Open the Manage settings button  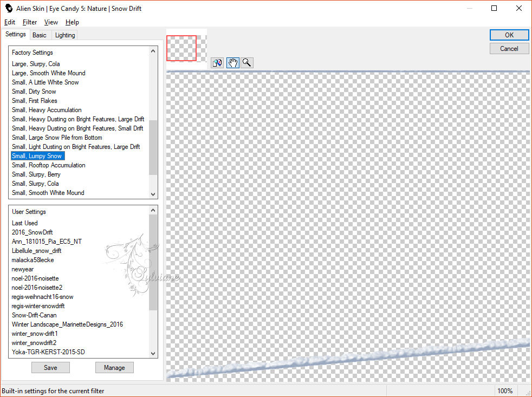pyautogui.click(x=114, y=367)
